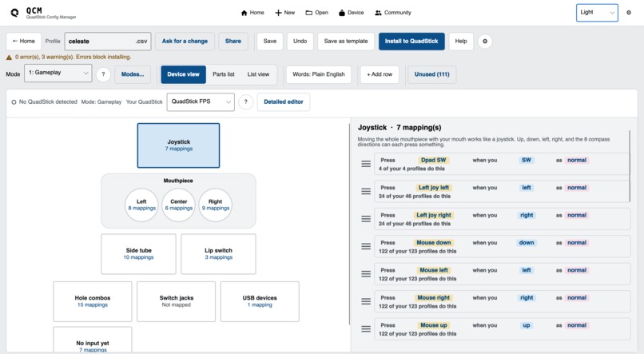This screenshot has height=354, width=644.
Task: Click Ask for a change button
Action: point(185,41)
